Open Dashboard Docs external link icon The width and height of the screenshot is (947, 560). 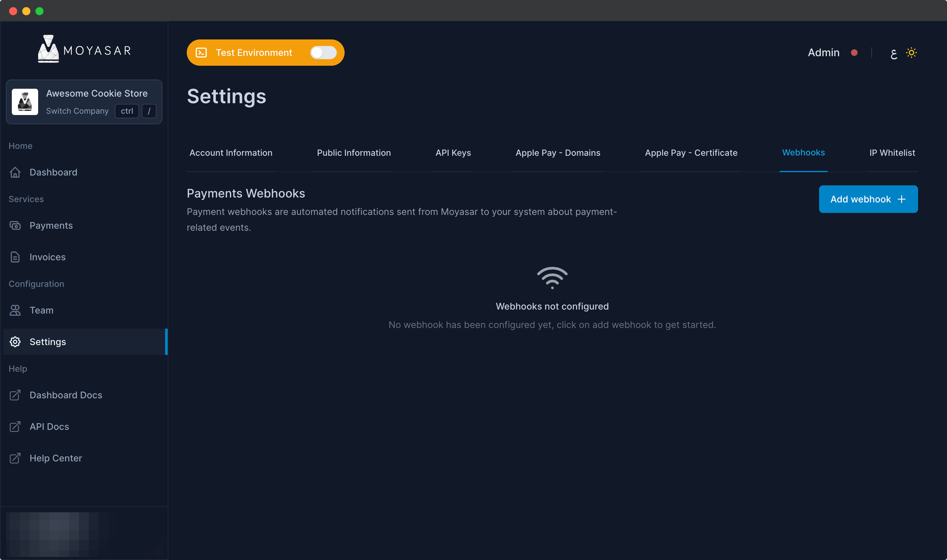pos(15,395)
